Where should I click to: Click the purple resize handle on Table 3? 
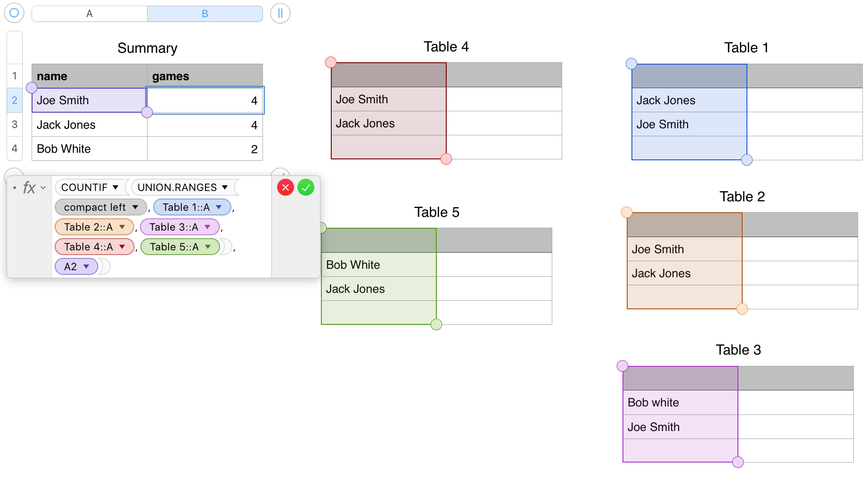(738, 462)
